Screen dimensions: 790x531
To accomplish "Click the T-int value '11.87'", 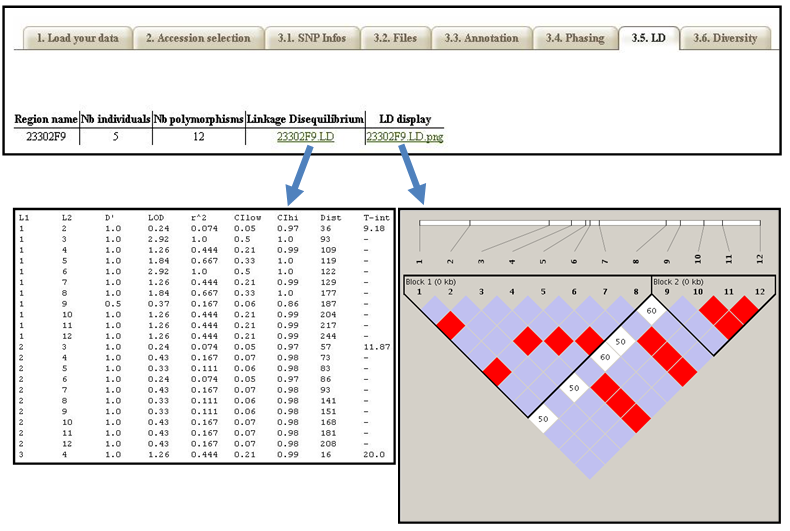I will pyautogui.click(x=376, y=347).
